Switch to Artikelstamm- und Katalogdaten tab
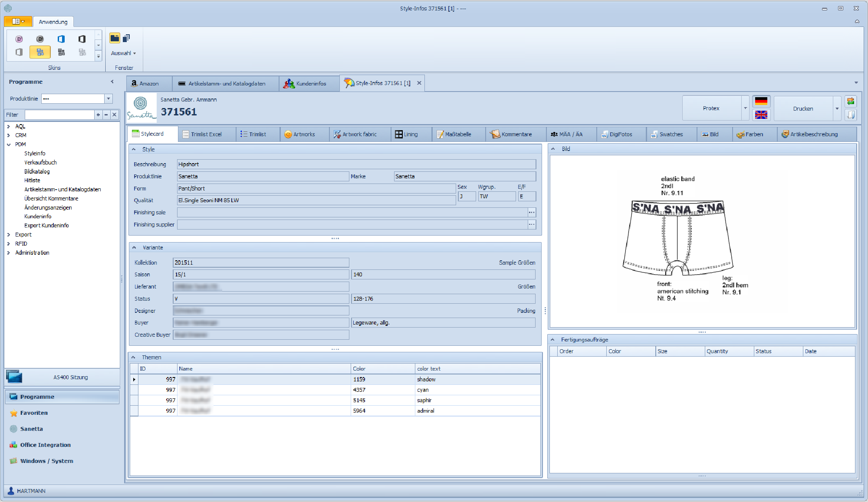The image size is (868, 502). click(225, 83)
